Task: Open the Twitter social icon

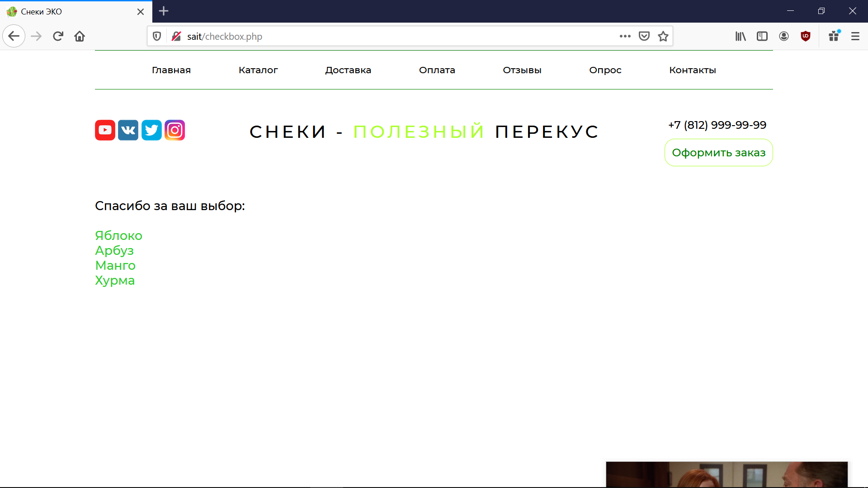Action: (x=151, y=130)
